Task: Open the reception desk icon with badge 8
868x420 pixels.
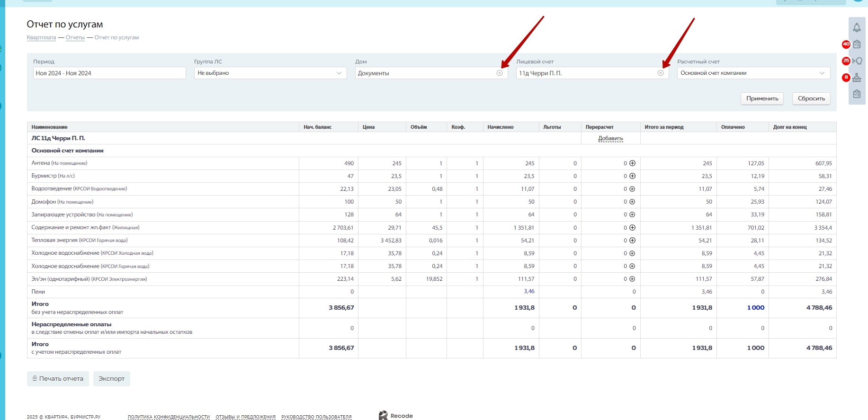Action: (857, 78)
